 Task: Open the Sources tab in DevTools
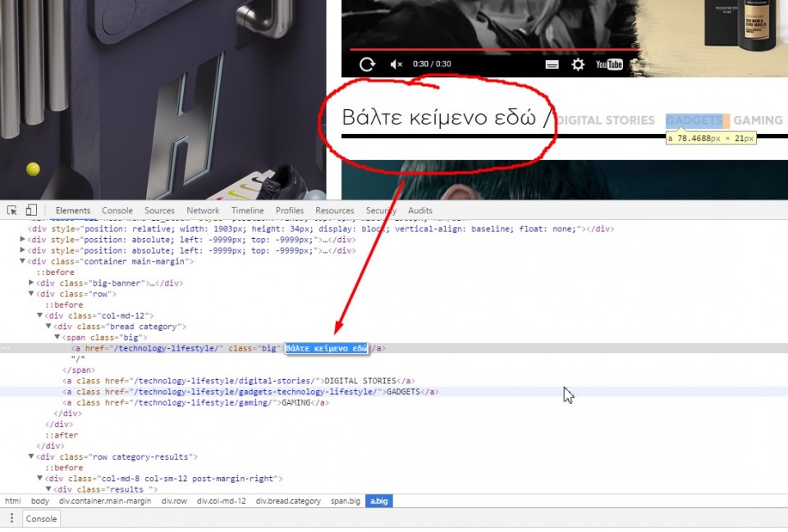159,210
